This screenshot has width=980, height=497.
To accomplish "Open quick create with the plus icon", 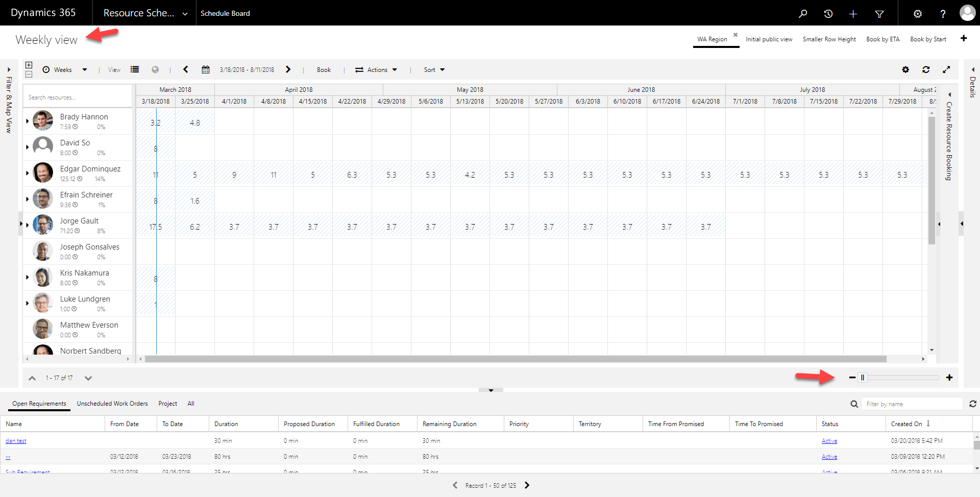I will (853, 14).
